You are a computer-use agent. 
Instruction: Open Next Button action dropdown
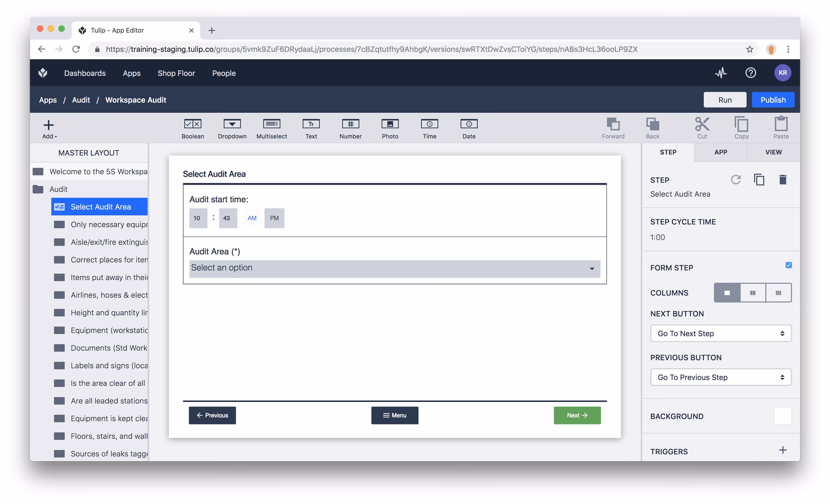coord(720,334)
